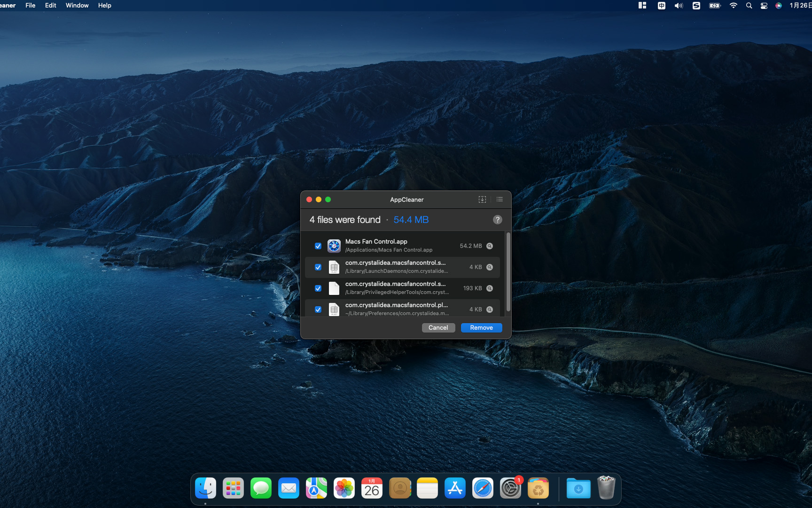Click the battery status icon
This screenshot has height=508, width=812.
point(715,6)
